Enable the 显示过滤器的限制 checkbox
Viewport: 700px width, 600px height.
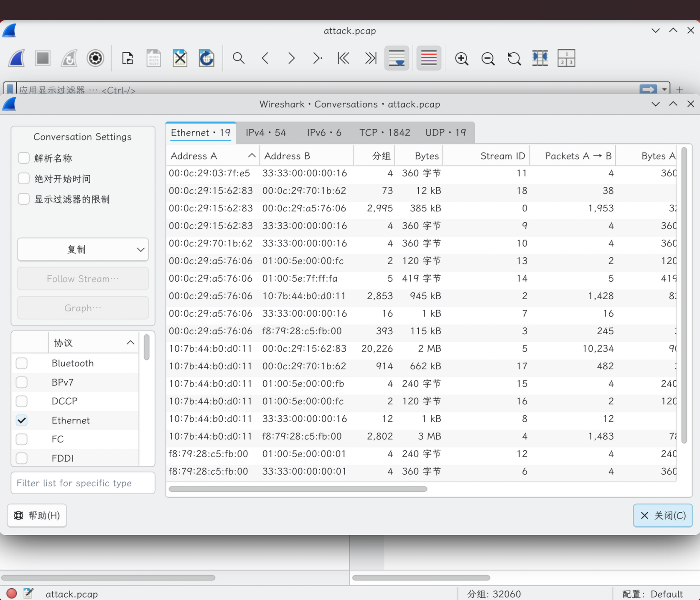coord(24,199)
